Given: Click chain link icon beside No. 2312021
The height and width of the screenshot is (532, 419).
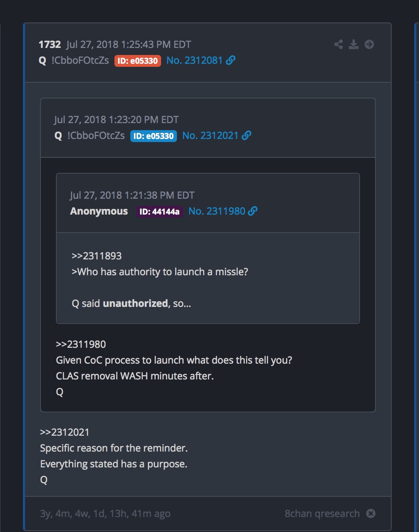Looking at the screenshot, I should (246, 135).
